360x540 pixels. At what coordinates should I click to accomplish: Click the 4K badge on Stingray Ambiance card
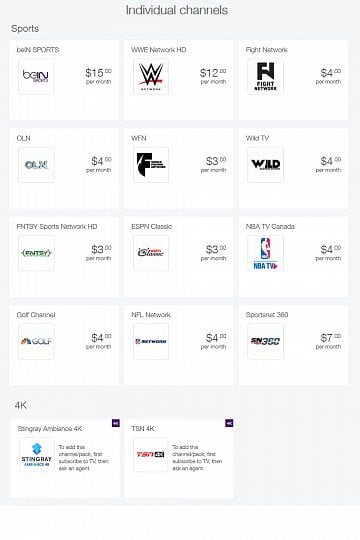click(116, 423)
